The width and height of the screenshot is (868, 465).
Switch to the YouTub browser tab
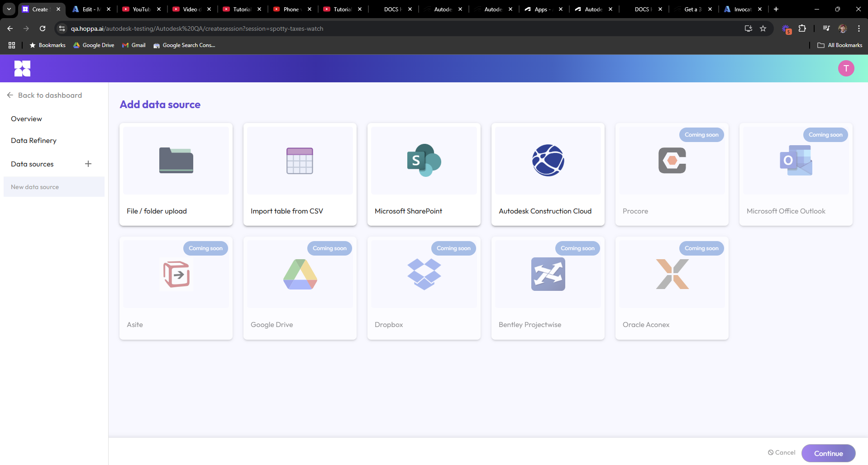142,9
